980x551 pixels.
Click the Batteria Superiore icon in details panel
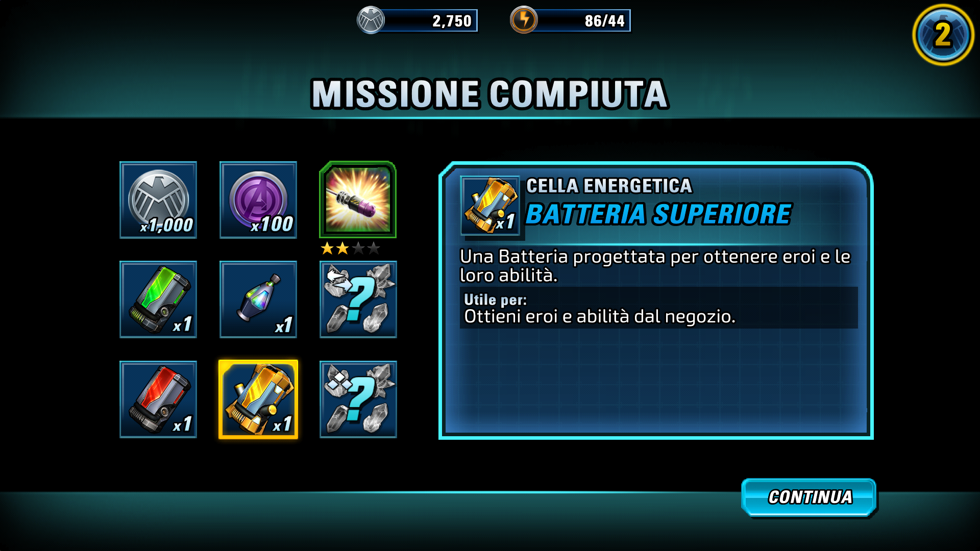490,206
